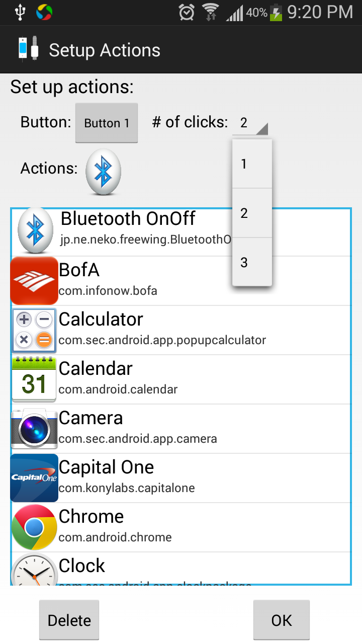The width and height of the screenshot is (362, 644).
Task: Tap the selected Bluetooth action icon beside Actions
Action: click(x=103, y=172)
